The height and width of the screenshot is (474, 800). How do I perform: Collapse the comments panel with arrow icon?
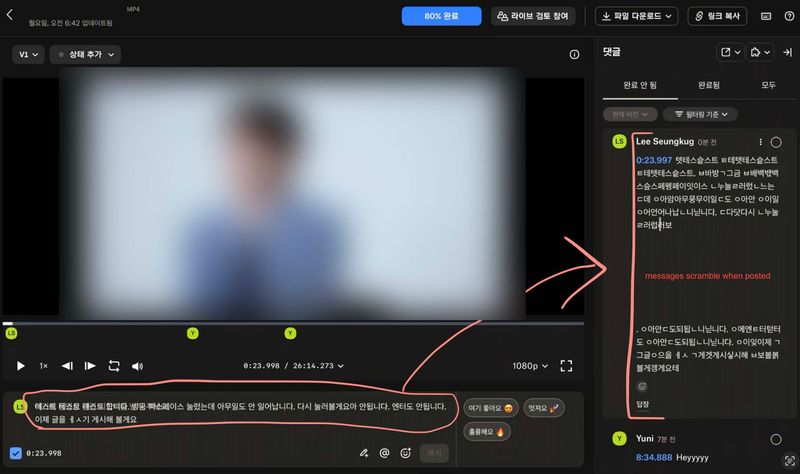[x=787, y=52]
